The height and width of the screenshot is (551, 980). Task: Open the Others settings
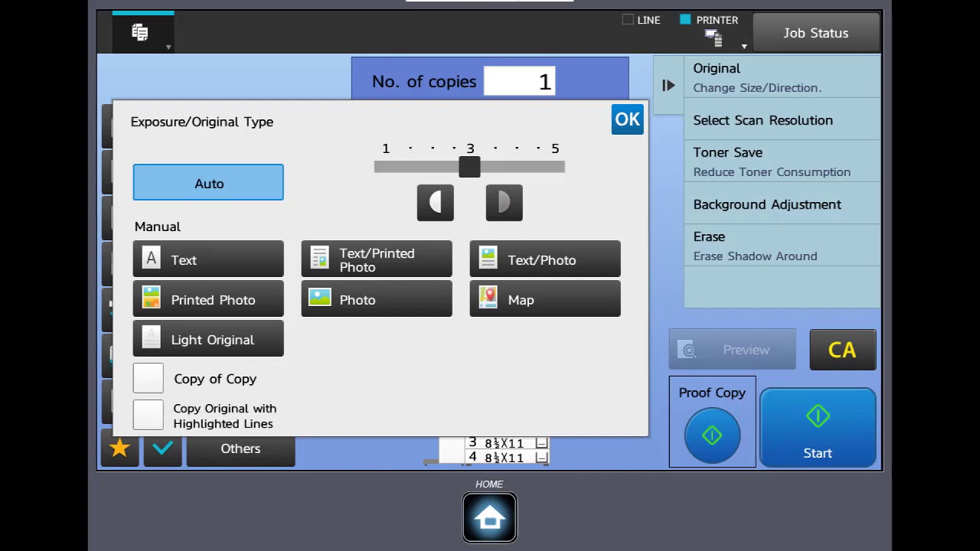pos(240,448)
